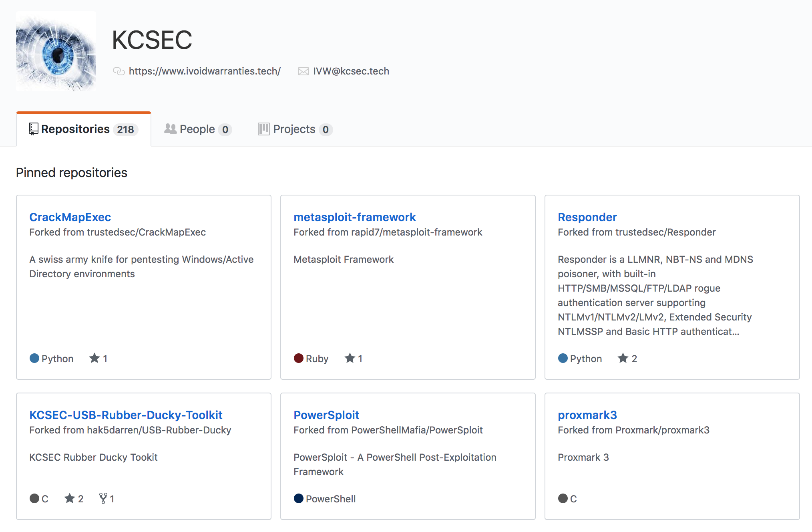Image resolution: width=812 pixels, height=532 pixels.
Task: Click the Projects count badge
Action: 326,129
